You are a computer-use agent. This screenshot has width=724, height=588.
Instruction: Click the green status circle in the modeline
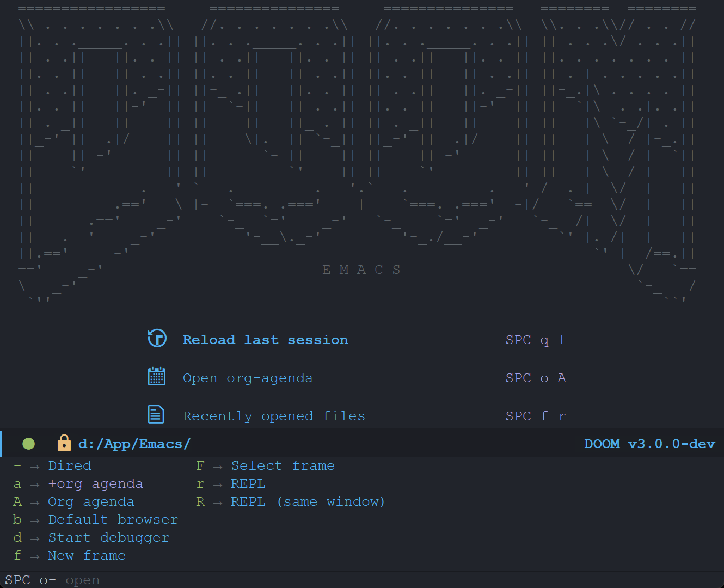pyautogui.click(x=28, y=443)
